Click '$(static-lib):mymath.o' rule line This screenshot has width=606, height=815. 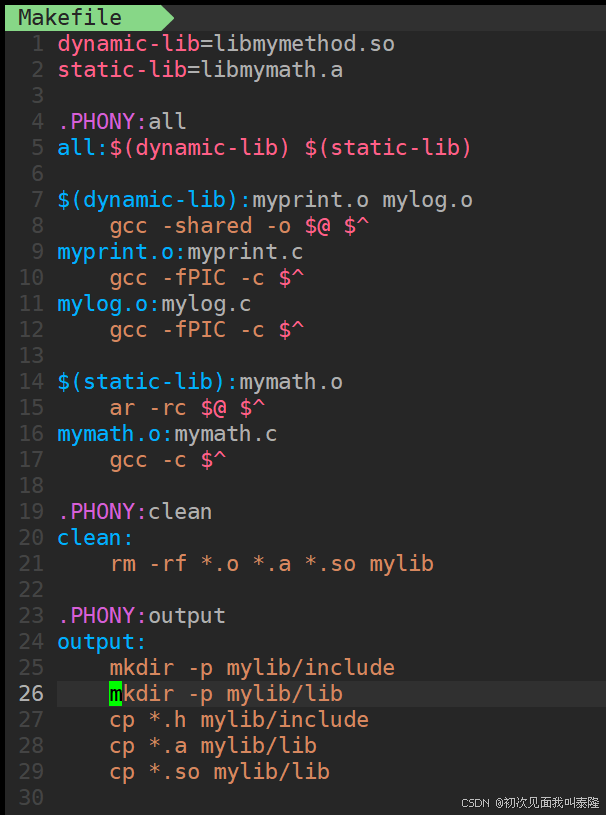click(x=200, y=382)
